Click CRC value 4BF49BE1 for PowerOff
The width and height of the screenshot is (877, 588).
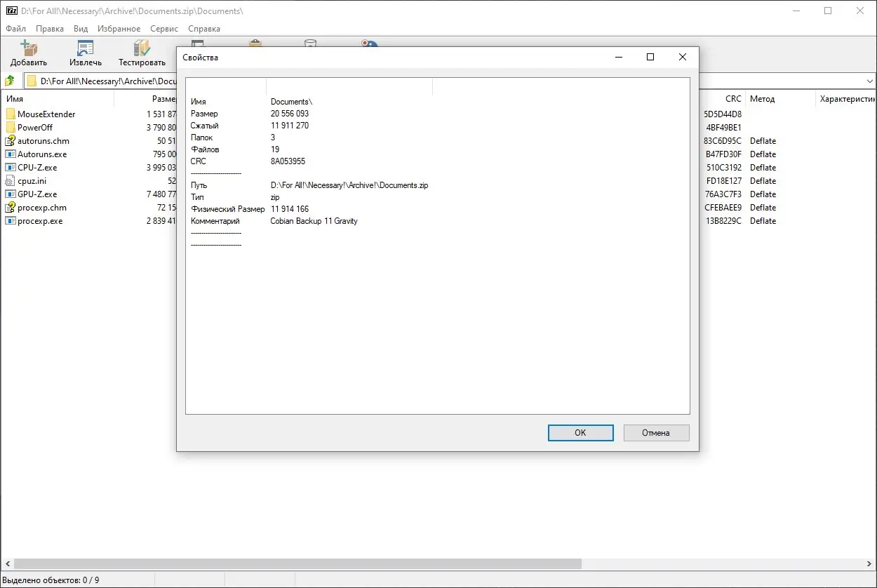coord(723,128)
